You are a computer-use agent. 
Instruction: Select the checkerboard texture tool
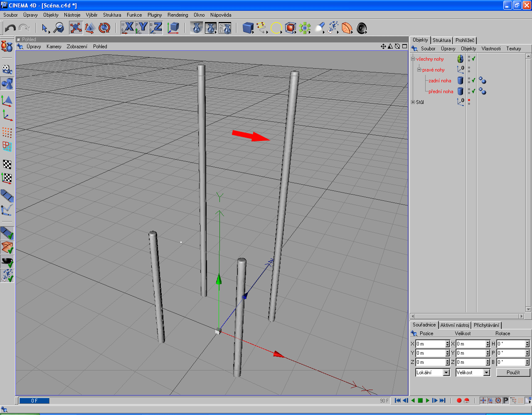(7, 164)
